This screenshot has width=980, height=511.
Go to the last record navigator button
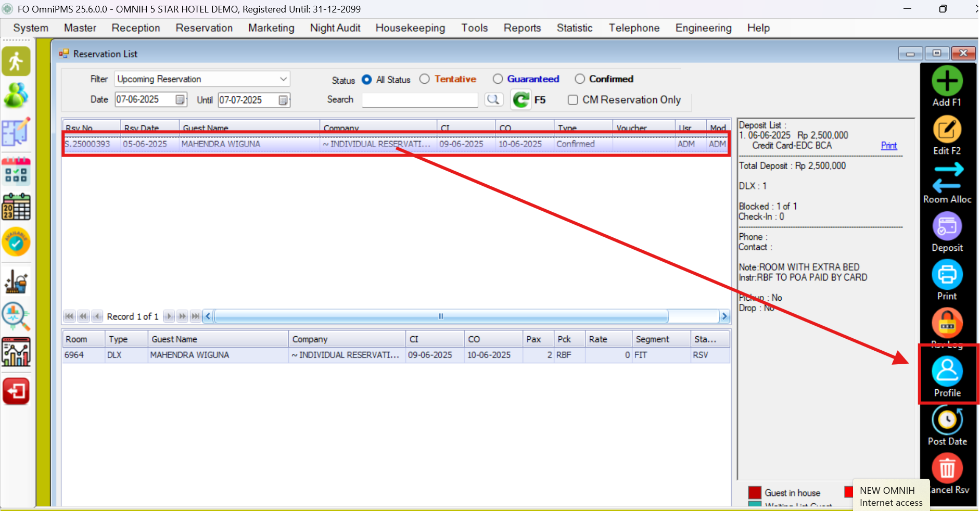click(x=195, y=316)
